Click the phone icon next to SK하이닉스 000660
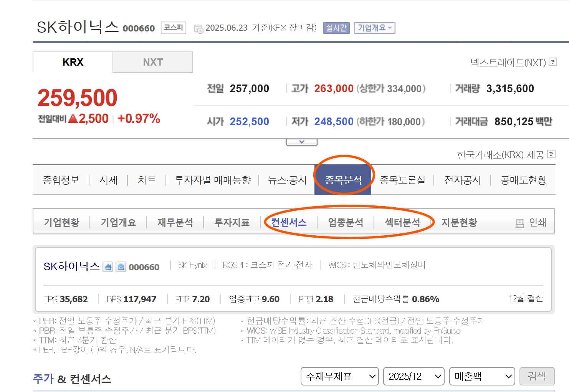 pyautogui.click(x=121, y=267)
